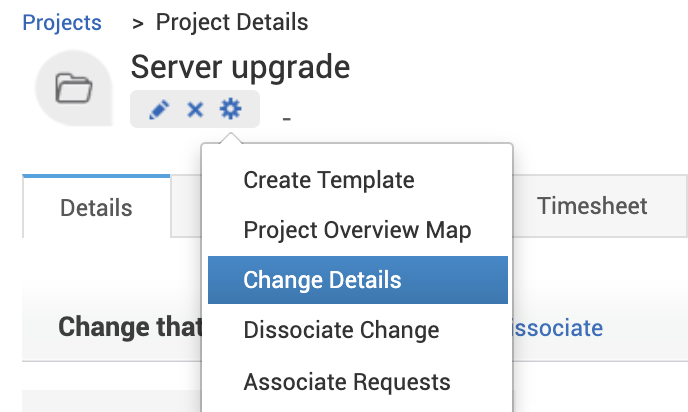
Task: Click the Project Details breadcrumb text
Action: (x=232, y=22)
